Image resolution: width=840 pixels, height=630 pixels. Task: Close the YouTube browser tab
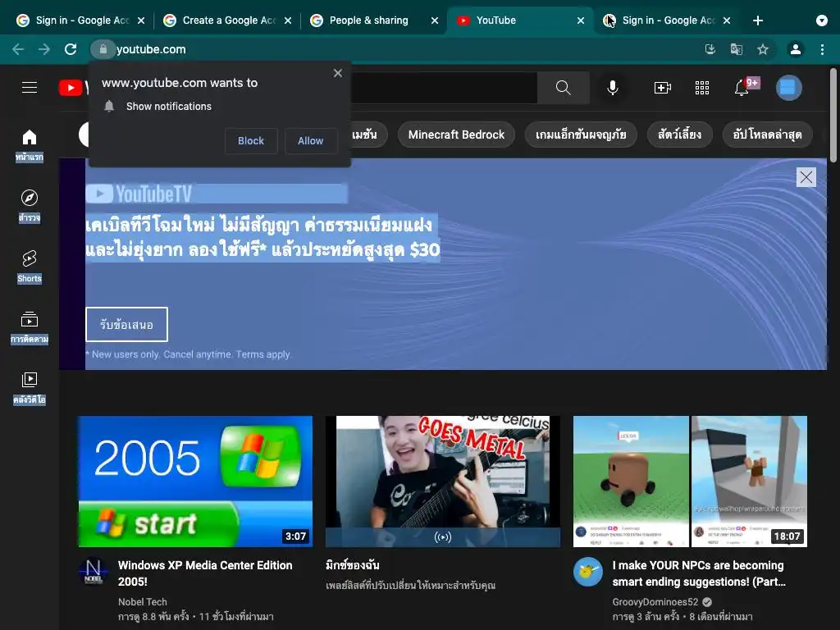pyautogui.click(x=581, y=21)
